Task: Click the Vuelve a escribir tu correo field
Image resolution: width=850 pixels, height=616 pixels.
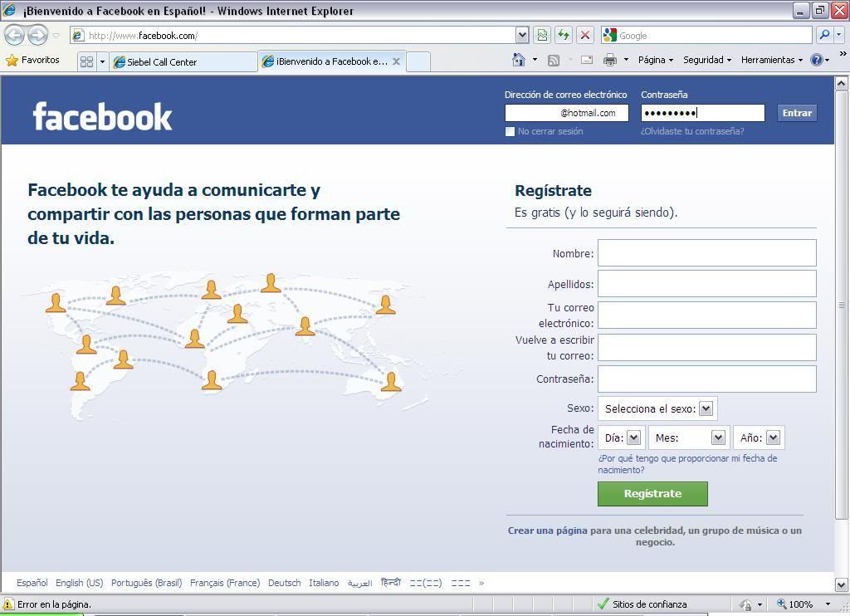Action: (x=707, y=347)
